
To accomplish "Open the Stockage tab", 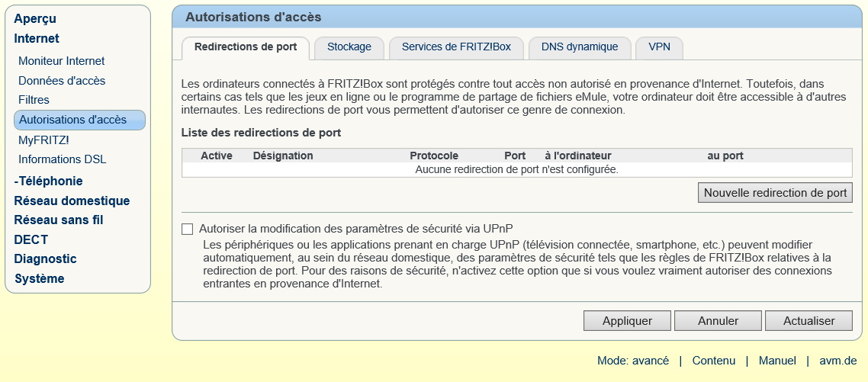I will pos(349,47).
